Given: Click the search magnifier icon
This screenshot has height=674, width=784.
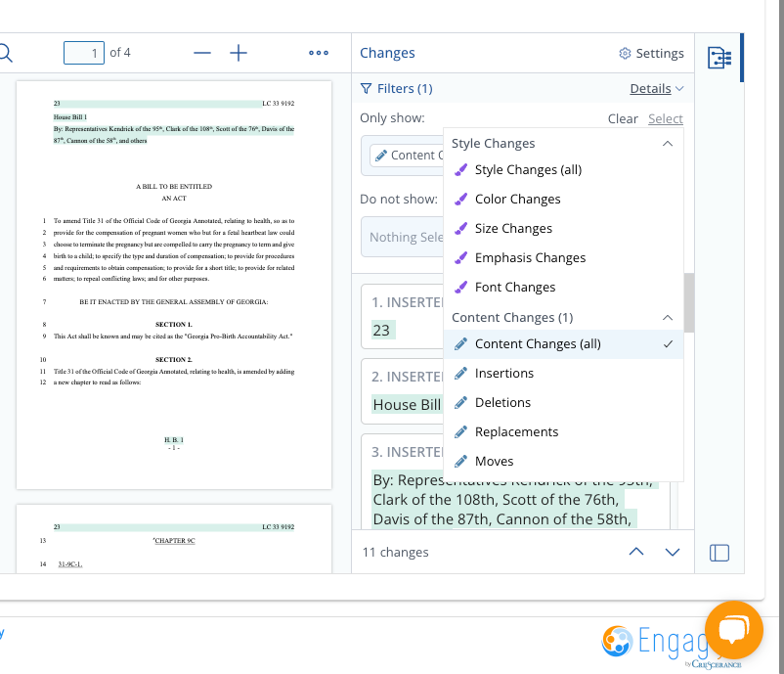Looking at the screenshot, I should pos(5,53).
